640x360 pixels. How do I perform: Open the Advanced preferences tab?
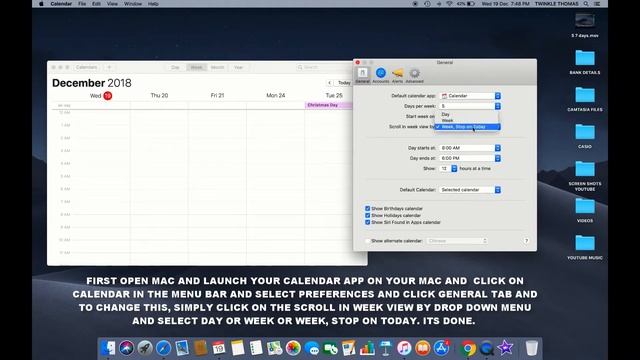click(414, 76)
